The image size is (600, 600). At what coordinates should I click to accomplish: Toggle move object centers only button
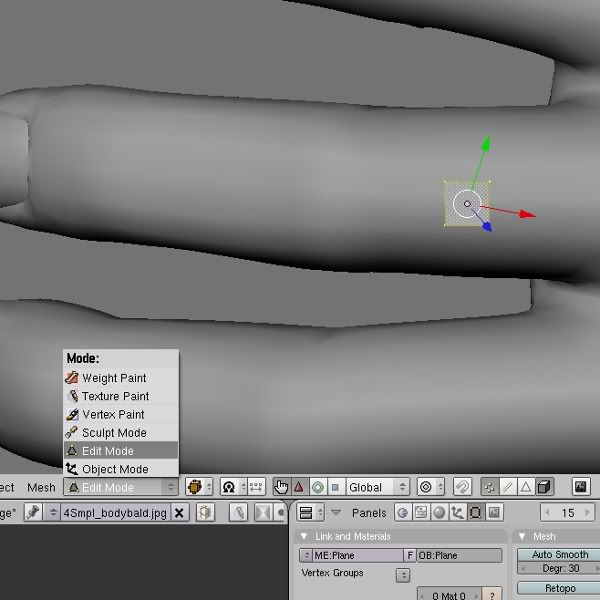(x=256, y=487)
